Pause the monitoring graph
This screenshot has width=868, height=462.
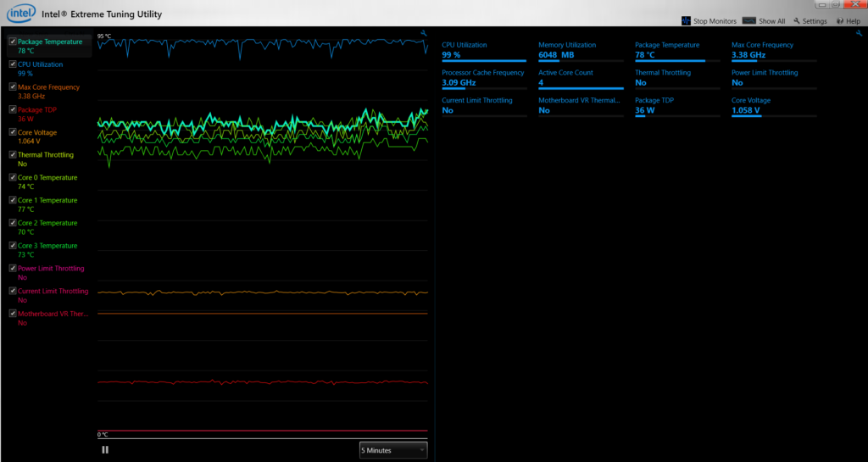click(x=105, y=450)
